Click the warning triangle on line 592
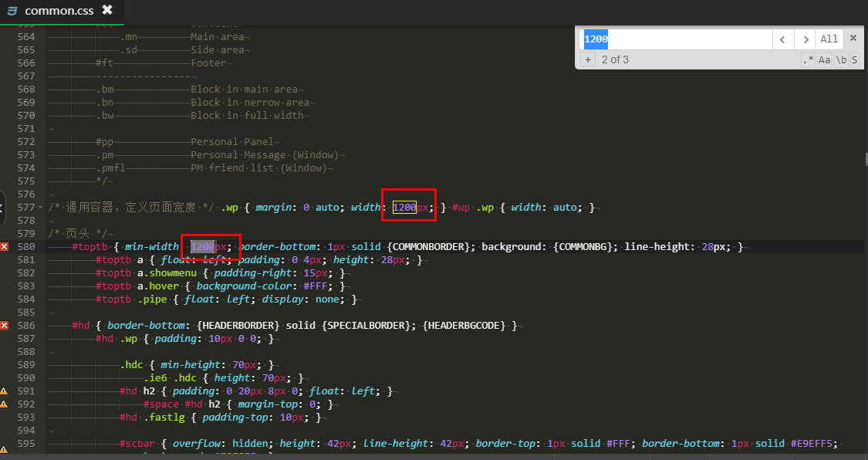The image size is (868, 460). click(x=5, y=404)
